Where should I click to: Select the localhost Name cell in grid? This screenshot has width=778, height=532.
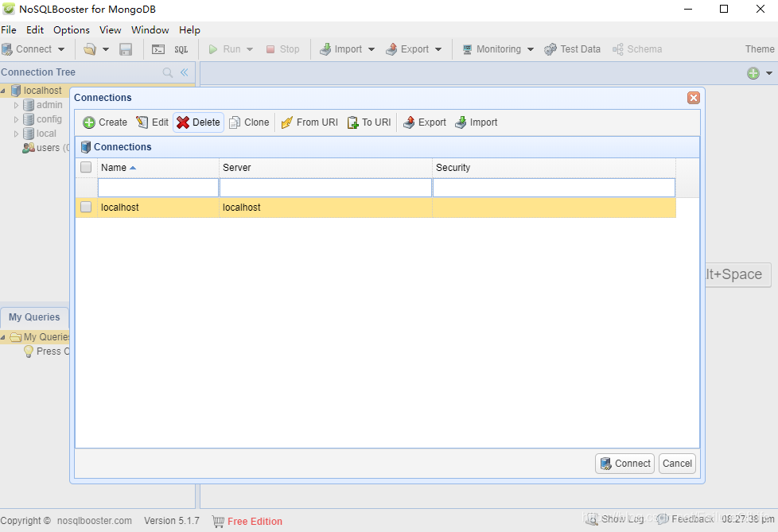pos(158,208)
